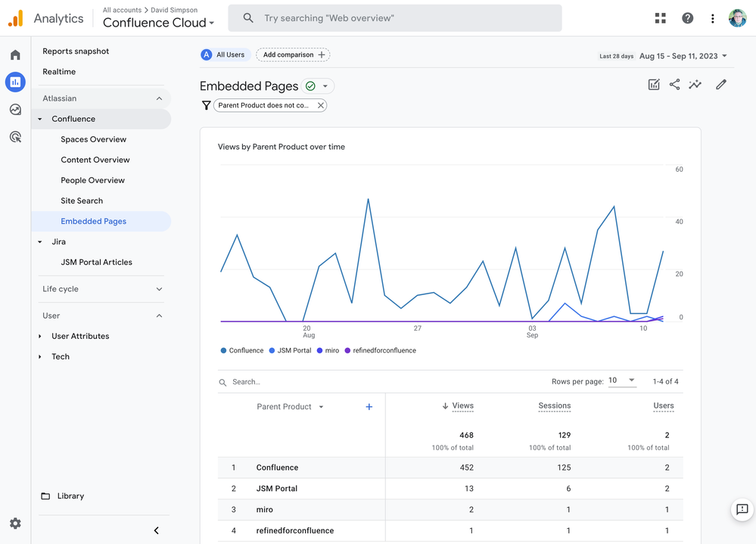Open the Insights sparkline icon
The width and height of the screenshot is (756, 544).
tap(695, 85)
